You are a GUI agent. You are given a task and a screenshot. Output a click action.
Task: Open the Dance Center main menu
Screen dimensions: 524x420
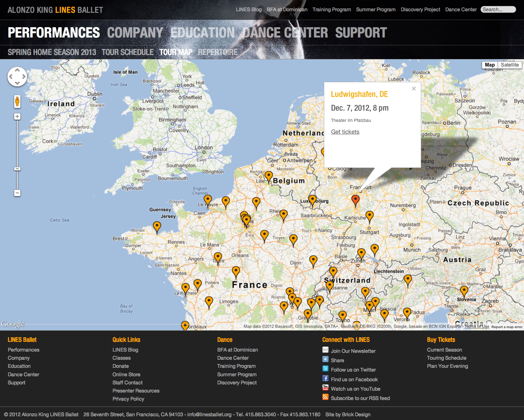point(285,32)
